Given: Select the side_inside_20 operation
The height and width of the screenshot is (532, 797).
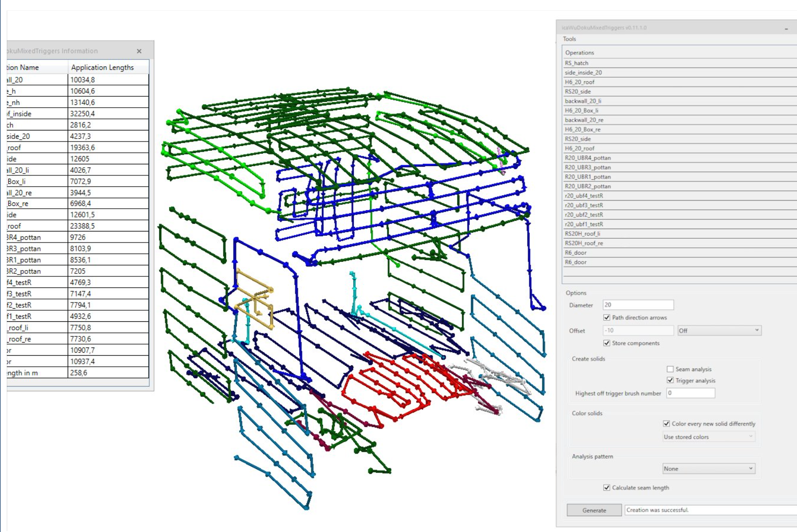Looking at the screenshot, I should [583, 73].
